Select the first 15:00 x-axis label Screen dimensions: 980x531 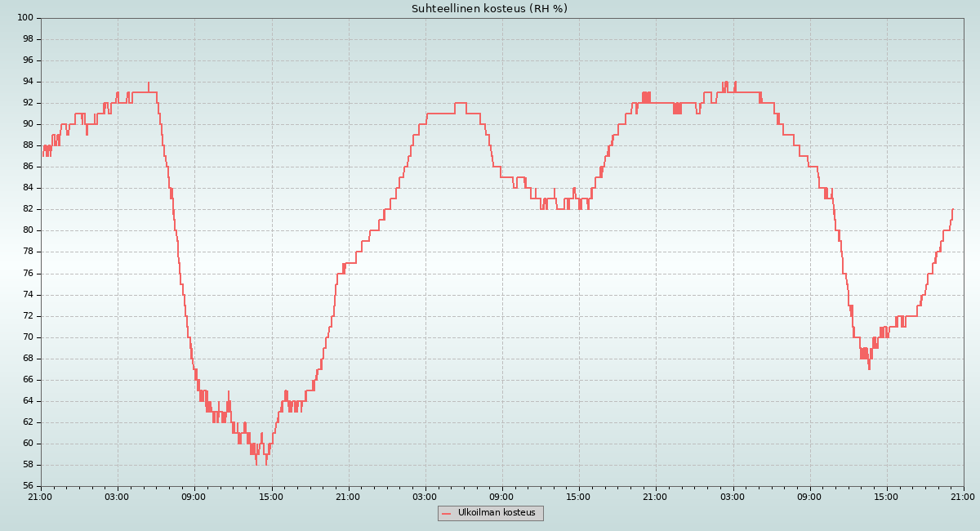271,496
